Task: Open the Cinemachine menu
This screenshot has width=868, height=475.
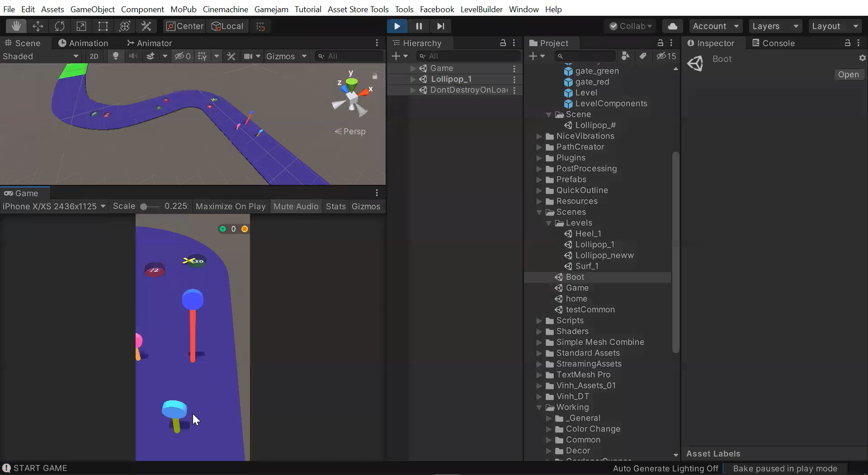Action: pyautogui.click(x=225, y=9)
